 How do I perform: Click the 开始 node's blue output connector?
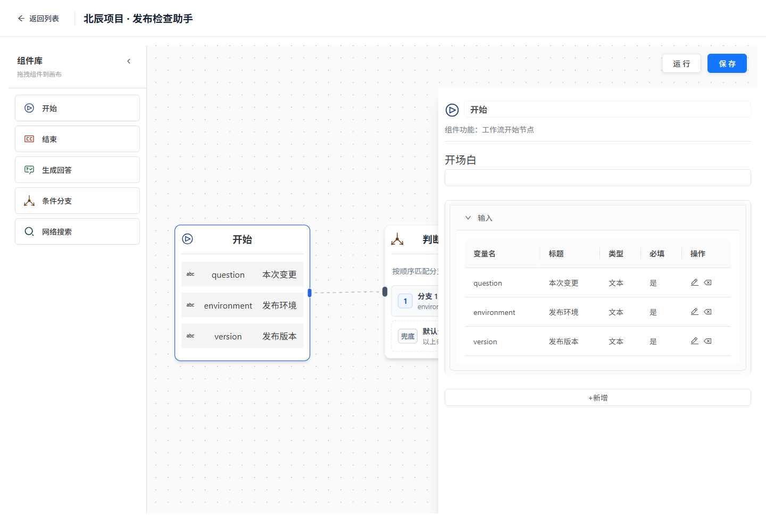point(310,293)
